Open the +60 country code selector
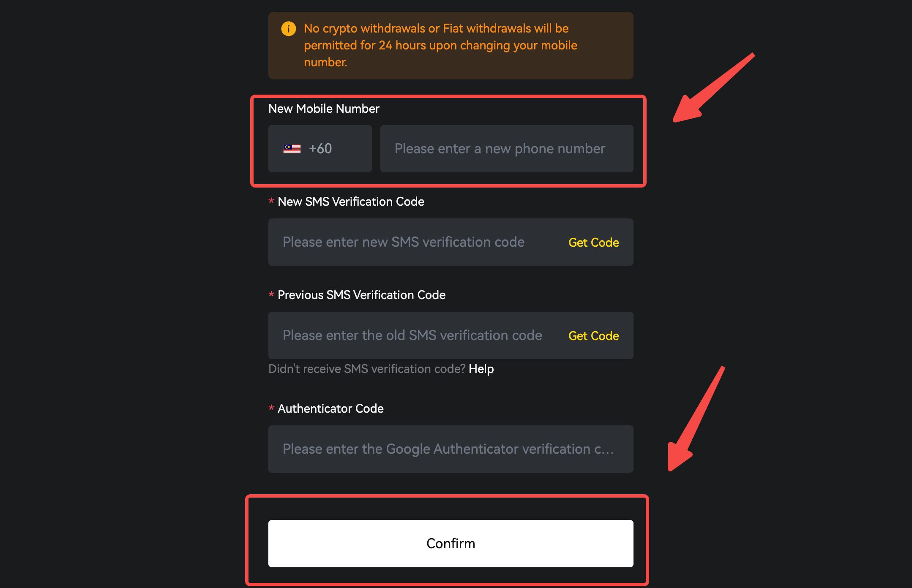Screen dimensions: 912x588 coord(320,149)
